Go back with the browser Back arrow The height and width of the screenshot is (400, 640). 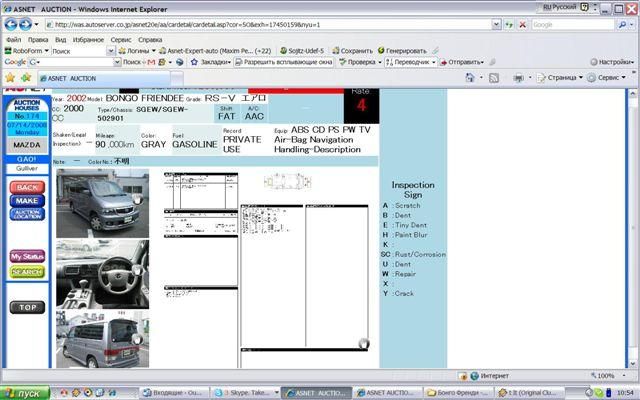pyautogui.click(x=11, y=24)
